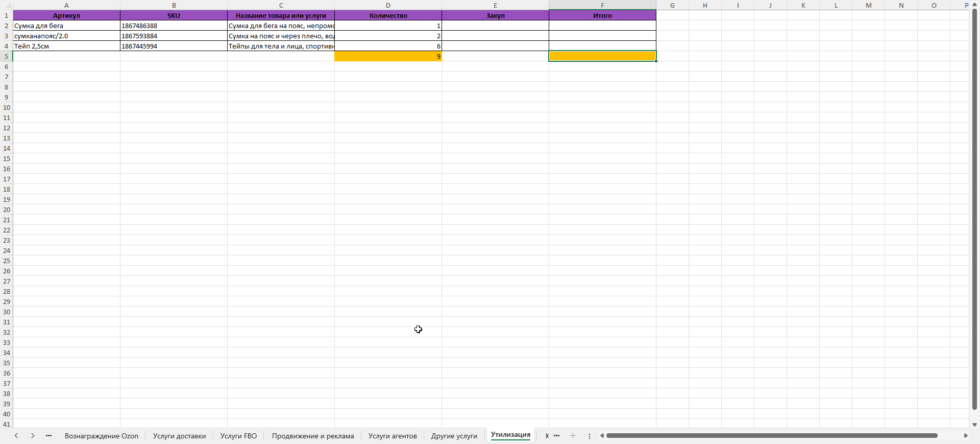Expand hidden sheets via left ellipsis

click(49, 436)
